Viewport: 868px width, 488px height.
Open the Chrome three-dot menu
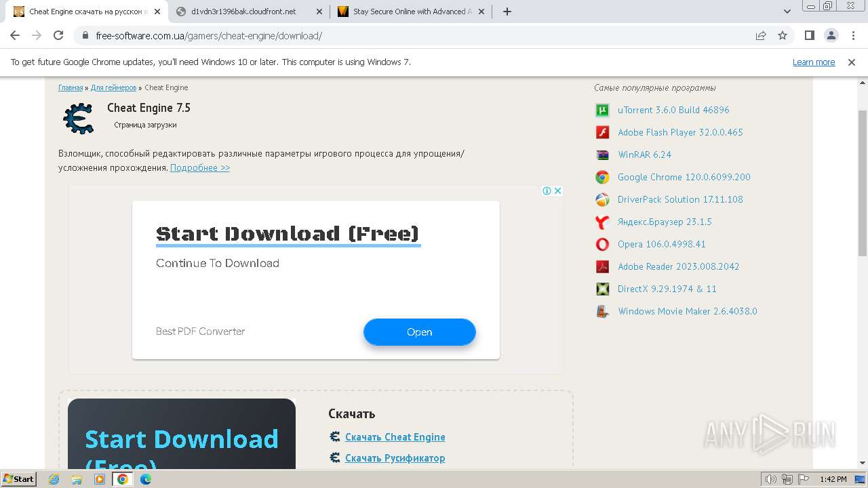pos(852,35)
